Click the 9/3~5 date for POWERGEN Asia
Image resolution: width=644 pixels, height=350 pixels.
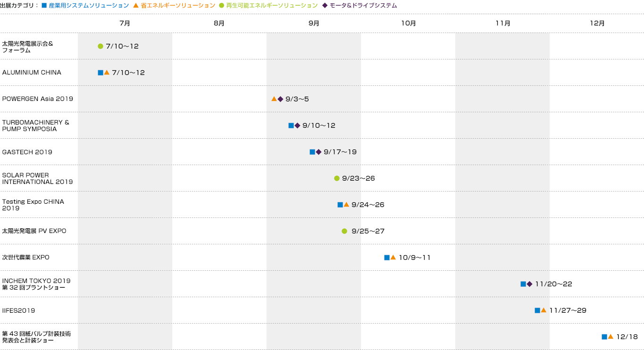click(x=297, y=99)
